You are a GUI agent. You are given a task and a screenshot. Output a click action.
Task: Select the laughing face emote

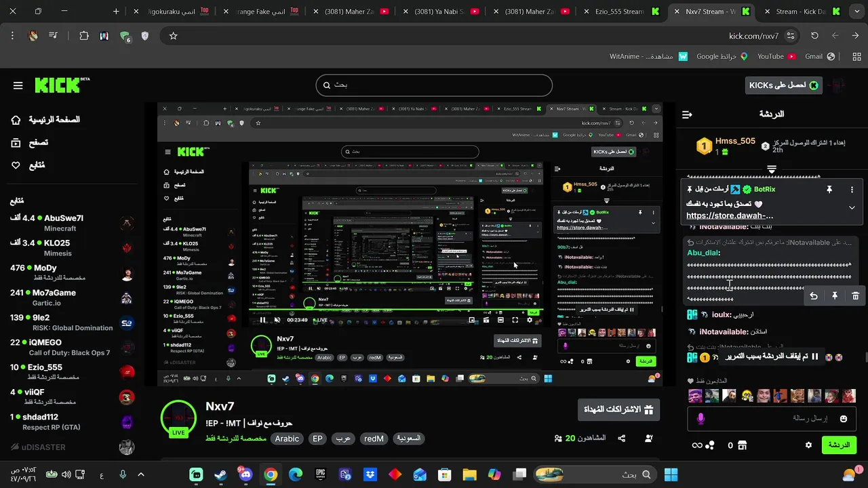point(747,396)
